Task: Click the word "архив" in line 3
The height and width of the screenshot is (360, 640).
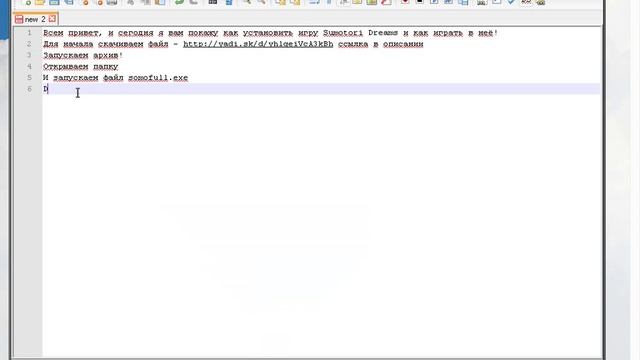Action: [x=105, y=55]
